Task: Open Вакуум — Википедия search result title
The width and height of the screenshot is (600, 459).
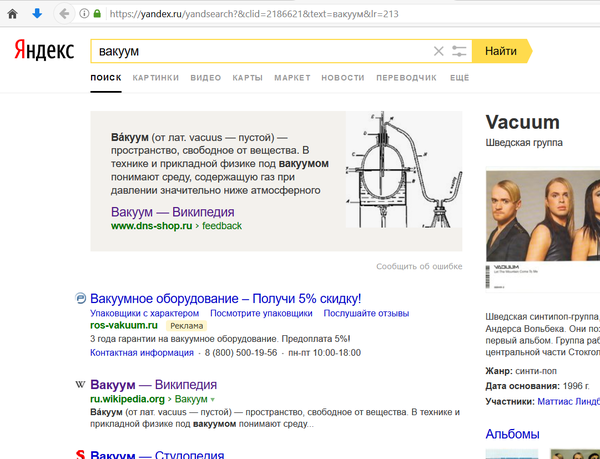Action: click(x=154, y=384)
